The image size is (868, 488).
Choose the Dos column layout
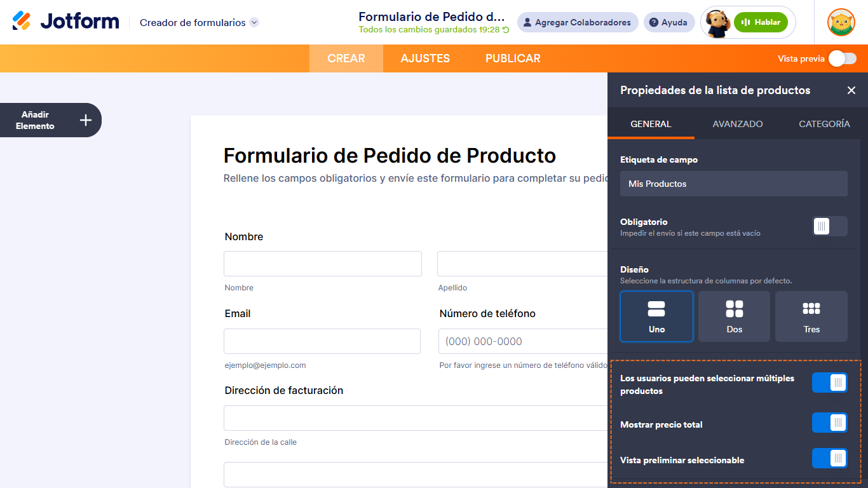(734, 316)
